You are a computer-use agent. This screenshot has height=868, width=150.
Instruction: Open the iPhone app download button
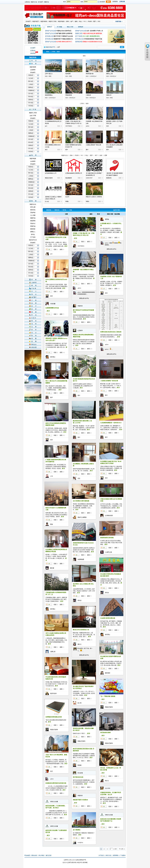[x=29, y=29]
